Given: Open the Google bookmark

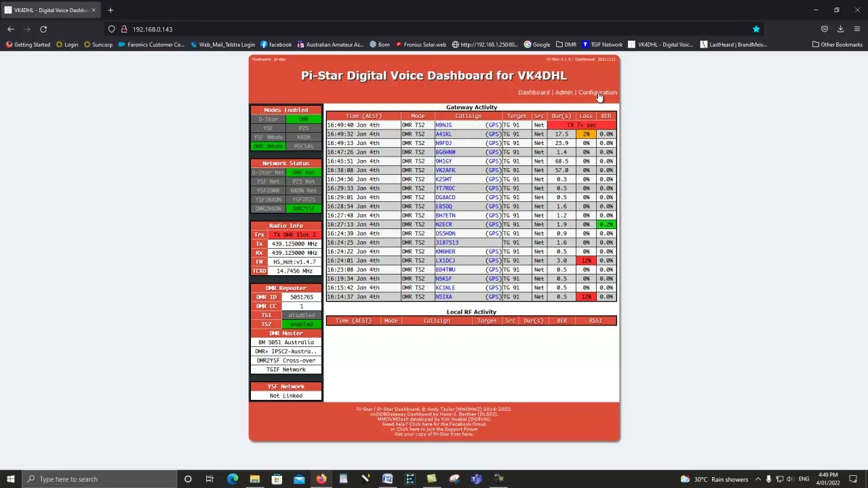Looking at the screenshot, I should tap(537, 45).
